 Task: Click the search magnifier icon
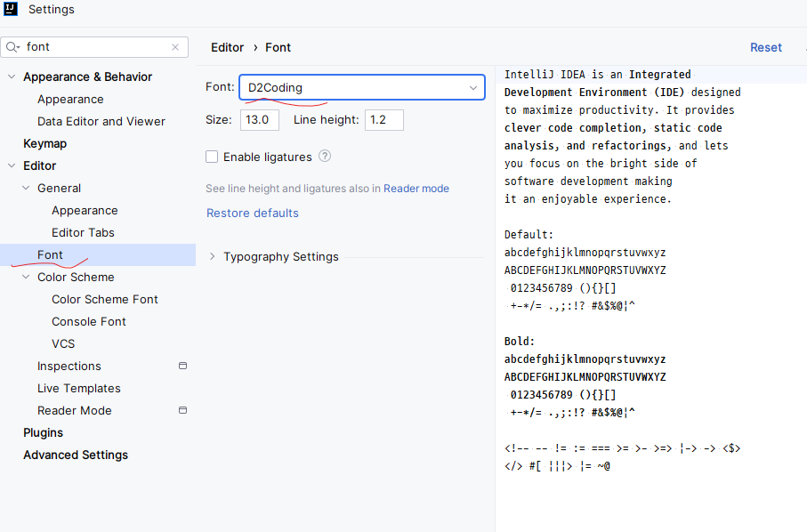[12, 47]
